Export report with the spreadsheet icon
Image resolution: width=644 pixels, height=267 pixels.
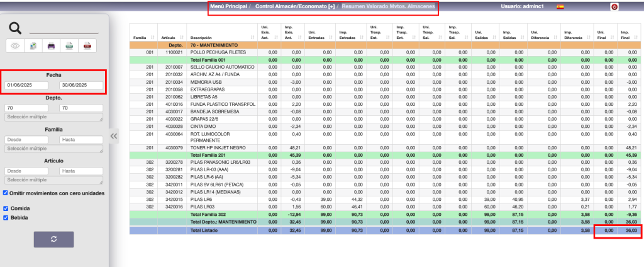pos(33,45)
